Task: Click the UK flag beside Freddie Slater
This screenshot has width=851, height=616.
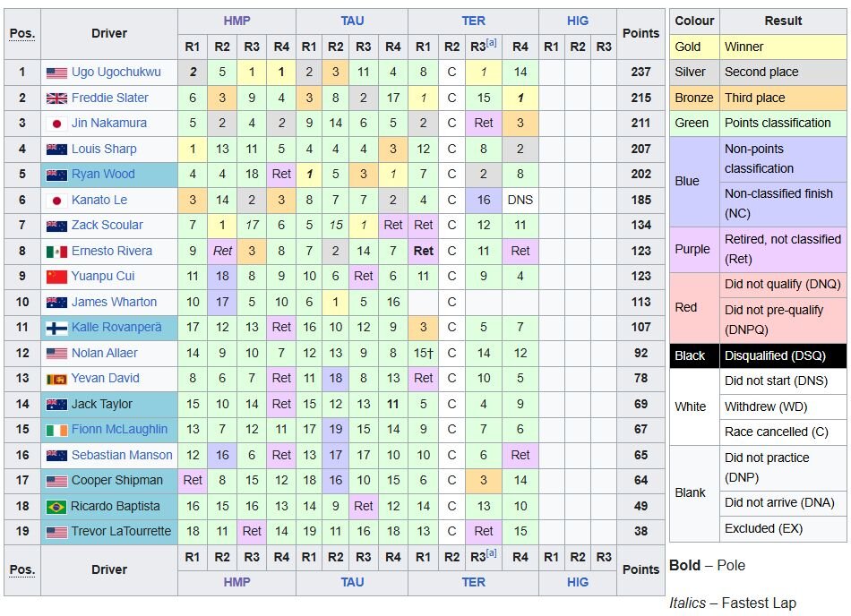Action: click(x=56, y=98)
